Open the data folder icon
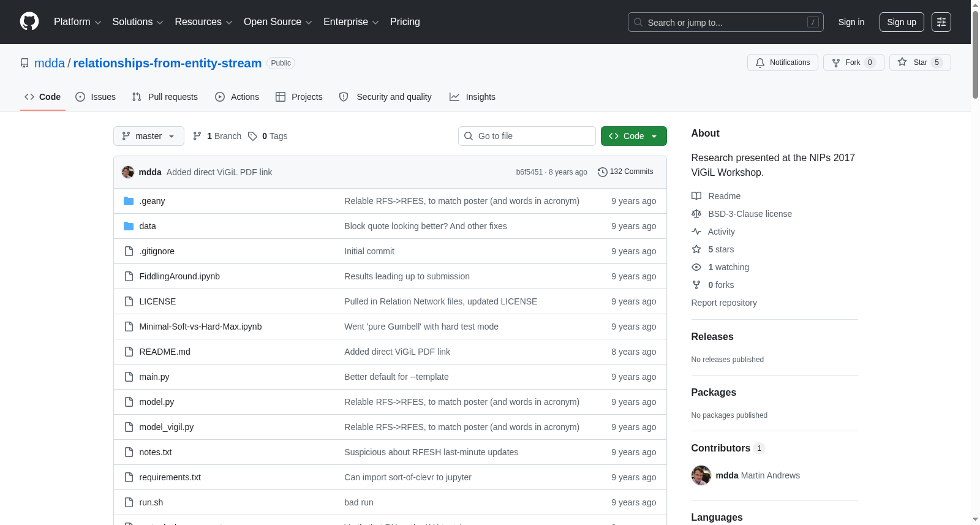Viewport: 980px width, 525px height. pos(129,226)
